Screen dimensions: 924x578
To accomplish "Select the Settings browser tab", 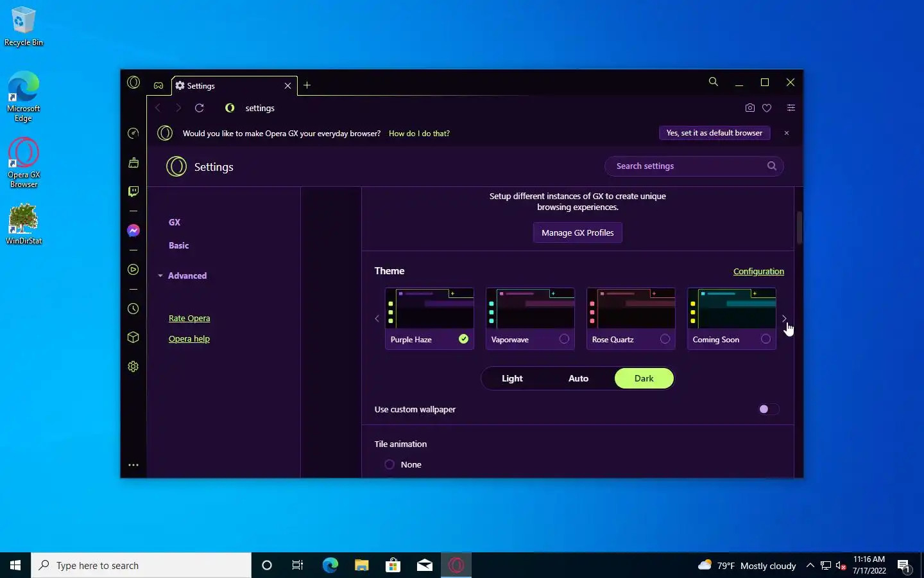I will coord(234,85).
